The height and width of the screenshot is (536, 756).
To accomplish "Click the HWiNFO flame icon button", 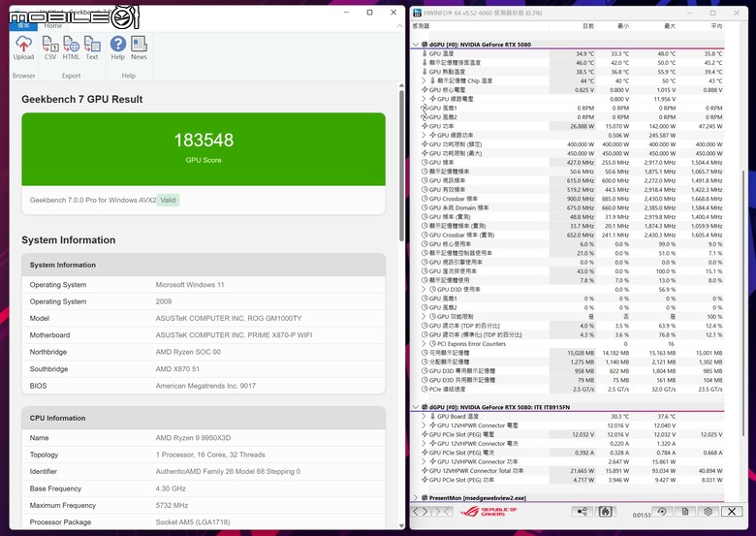I will tap(605, 512).
